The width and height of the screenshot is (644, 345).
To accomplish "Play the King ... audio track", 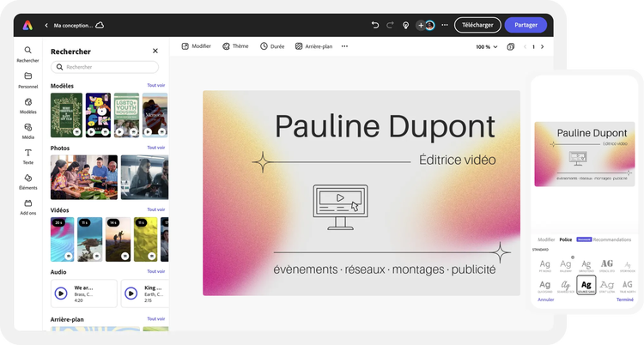I will point(131,294).
